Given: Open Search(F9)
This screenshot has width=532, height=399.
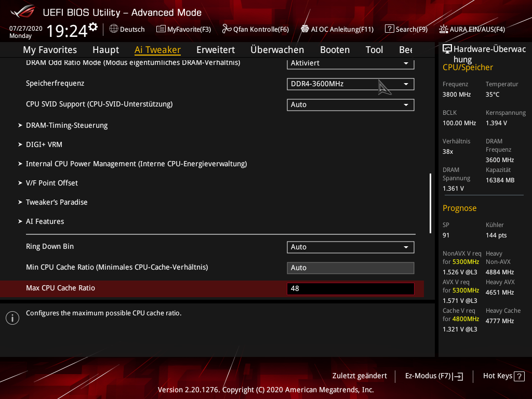Looking at the screenshot, I should pyautogui.click(x=406, y=29).
